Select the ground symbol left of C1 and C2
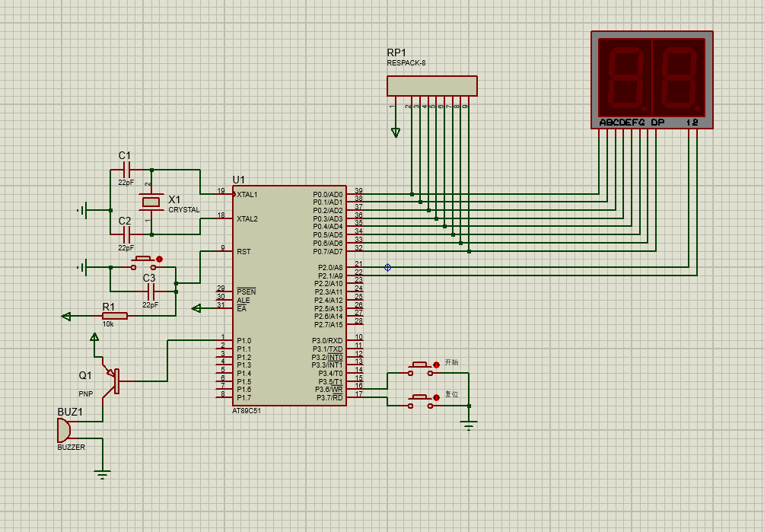764x532 pixels. (x=83, y=211)
